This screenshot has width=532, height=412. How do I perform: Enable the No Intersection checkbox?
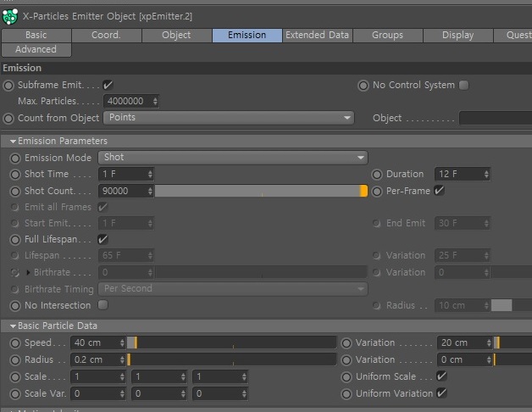coord(103,305)
